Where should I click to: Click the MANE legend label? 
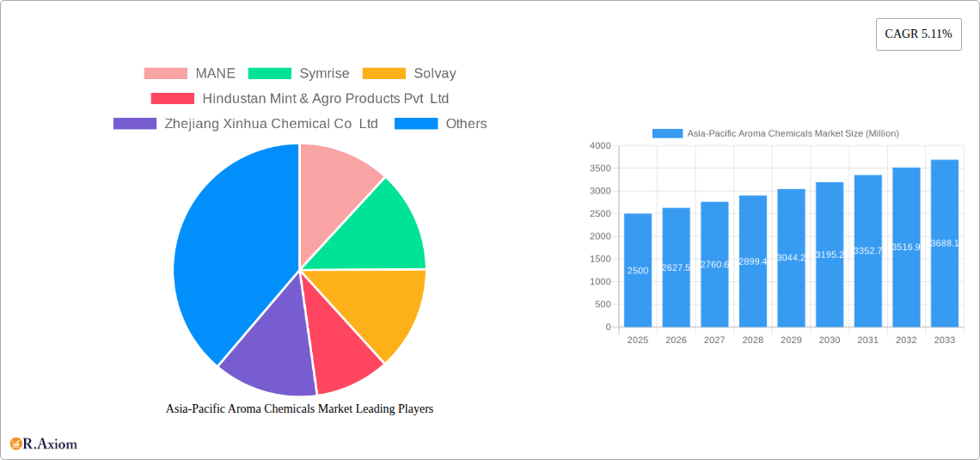tap(216, 73)
